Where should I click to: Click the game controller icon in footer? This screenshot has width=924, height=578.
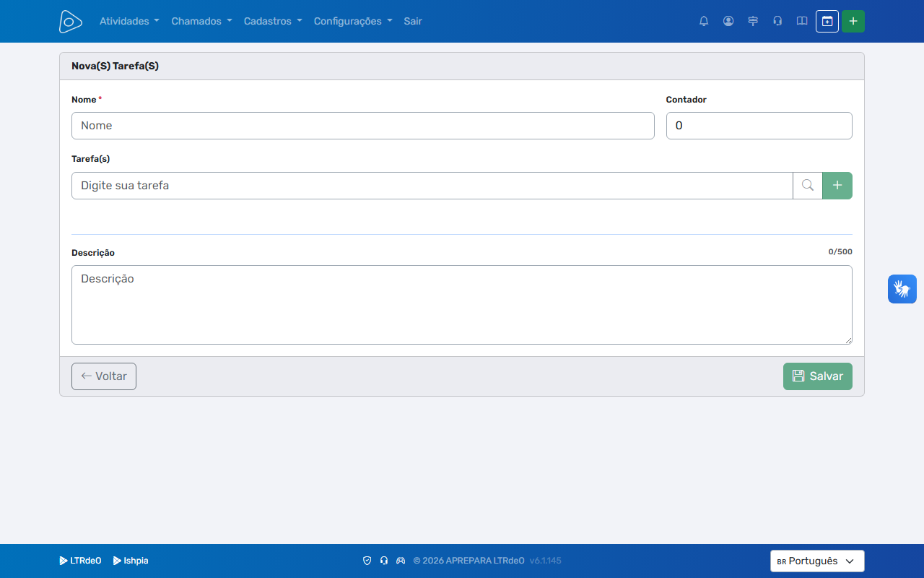401,561
